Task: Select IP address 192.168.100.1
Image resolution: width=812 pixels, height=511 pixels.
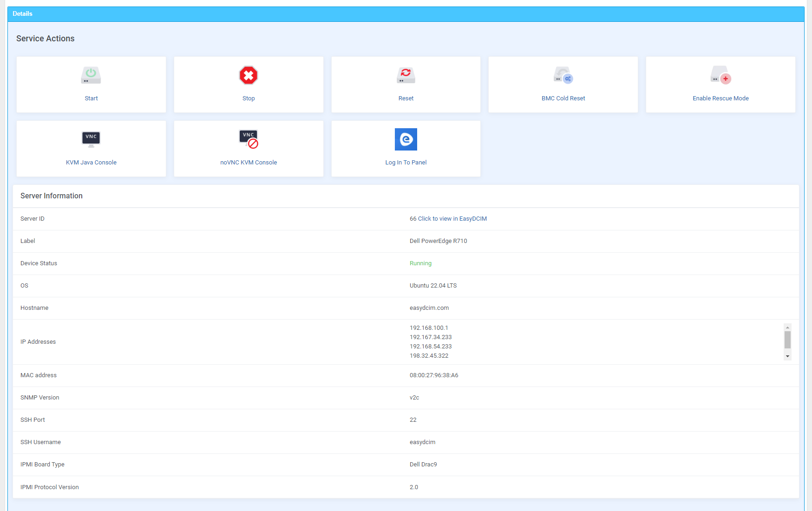Action: pyautogui.click(x=428, y=328)
